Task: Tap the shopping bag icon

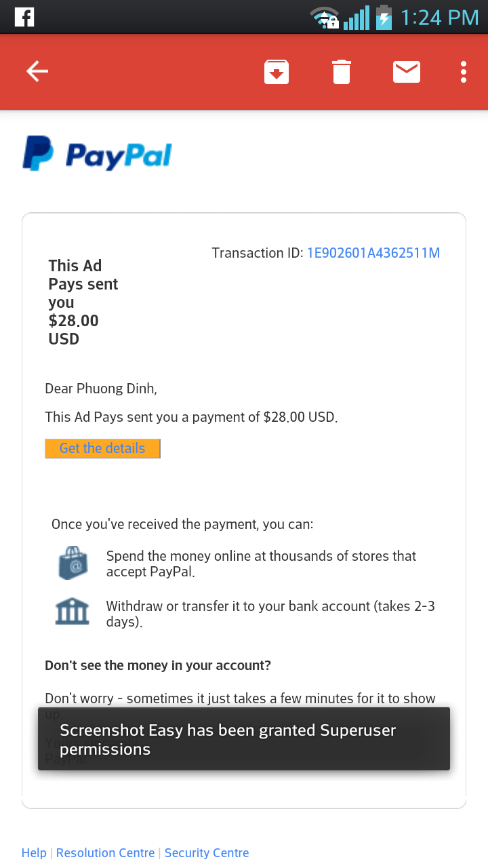Action: click(x=73, y=564)
